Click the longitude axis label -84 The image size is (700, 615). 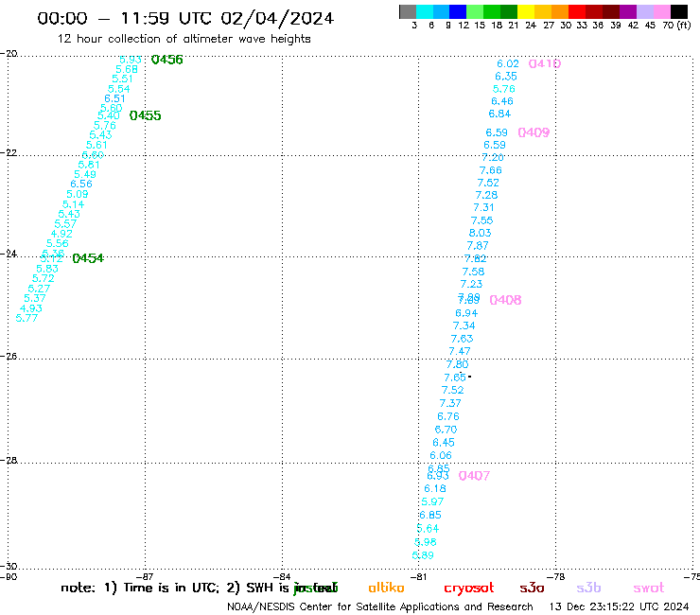pyautogui.click(x=284, y=577)
